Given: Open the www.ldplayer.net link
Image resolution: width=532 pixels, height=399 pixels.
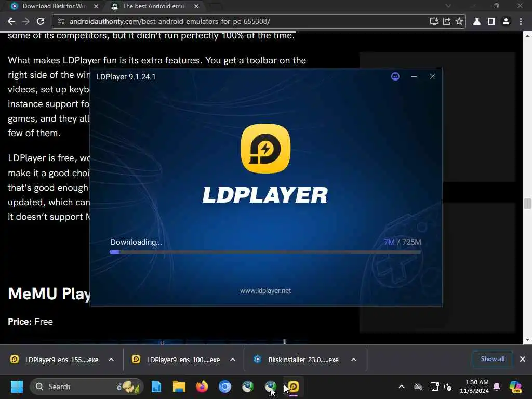Looking at the screenshot, I should click(265, 291).
